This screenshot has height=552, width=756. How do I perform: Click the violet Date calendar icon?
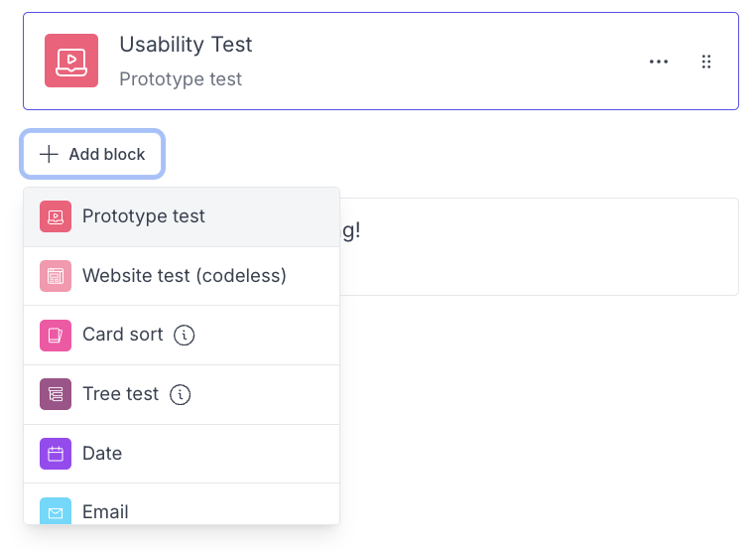pos(56,454)
